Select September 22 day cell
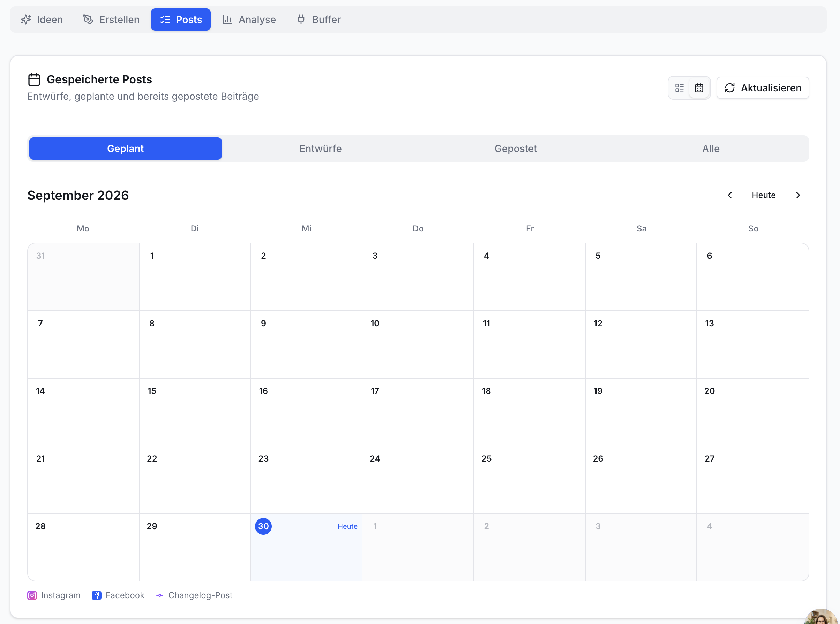Viewport: 840px width, 624px height. coord(195,479)
